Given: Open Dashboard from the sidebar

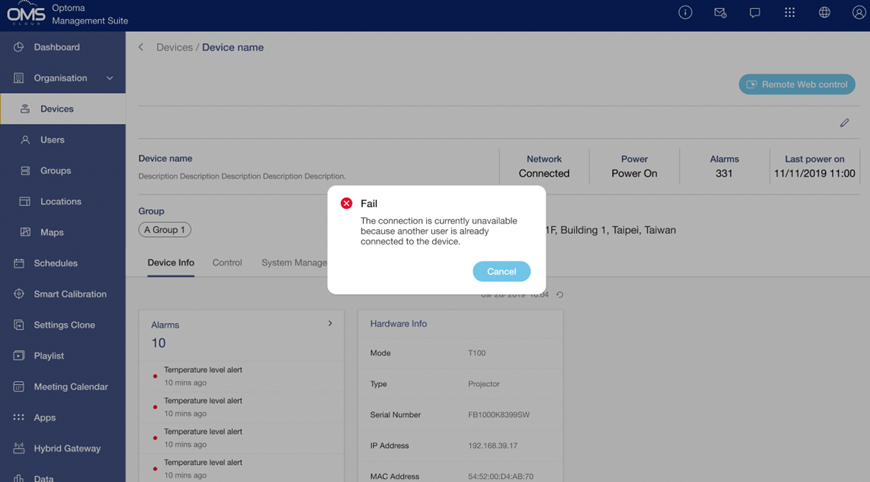Looking at the screenshot, I should coord(56,47).
